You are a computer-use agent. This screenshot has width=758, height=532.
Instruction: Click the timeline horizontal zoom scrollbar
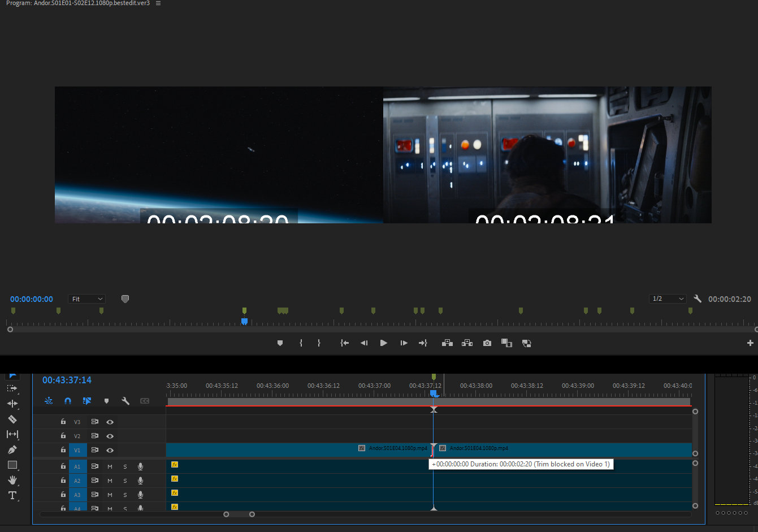(x=239, y=514)
